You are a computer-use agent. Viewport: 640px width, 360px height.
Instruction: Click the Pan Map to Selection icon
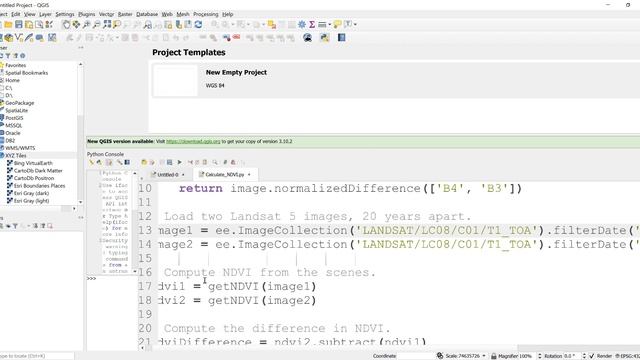(76, 24)
